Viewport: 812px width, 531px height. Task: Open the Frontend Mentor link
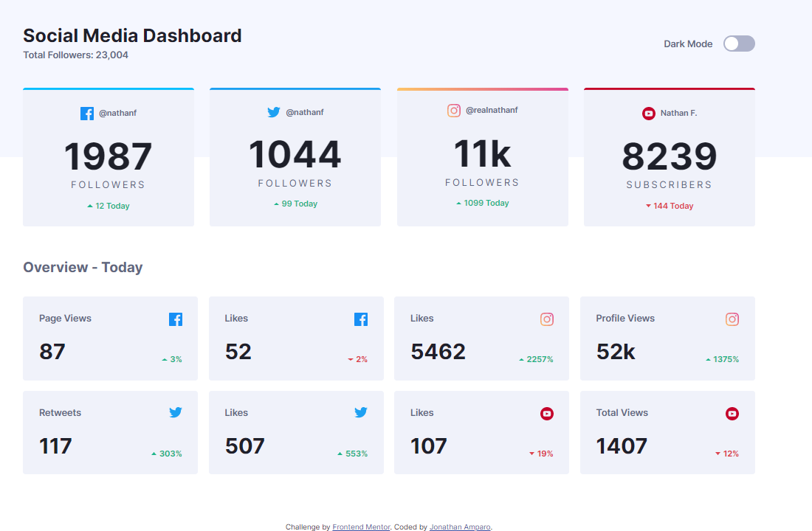(361, 527)
